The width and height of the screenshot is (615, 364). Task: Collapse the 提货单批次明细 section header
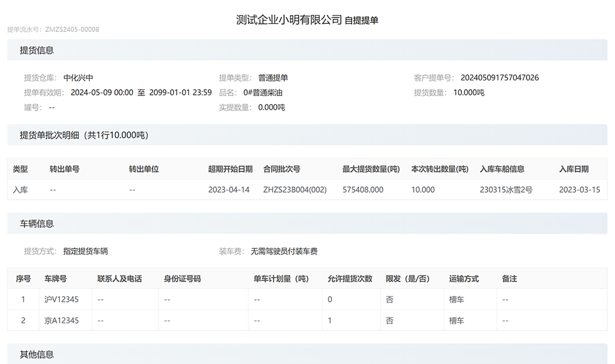point(84,135)
